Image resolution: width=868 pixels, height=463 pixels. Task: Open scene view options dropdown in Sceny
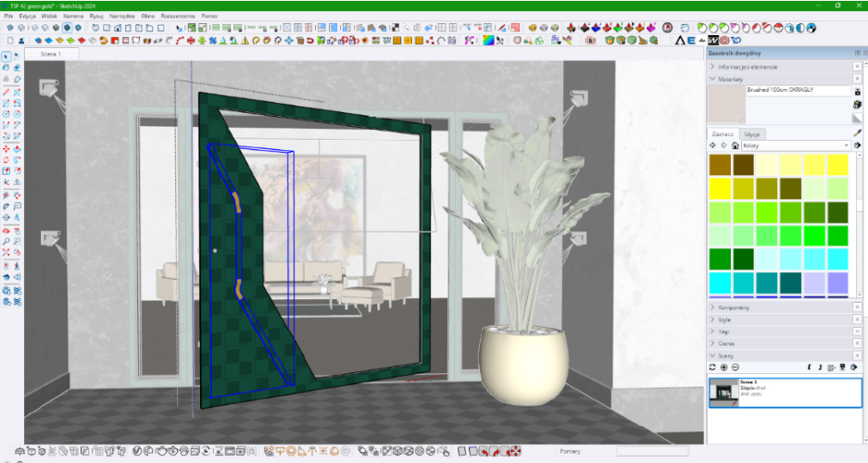832,368
